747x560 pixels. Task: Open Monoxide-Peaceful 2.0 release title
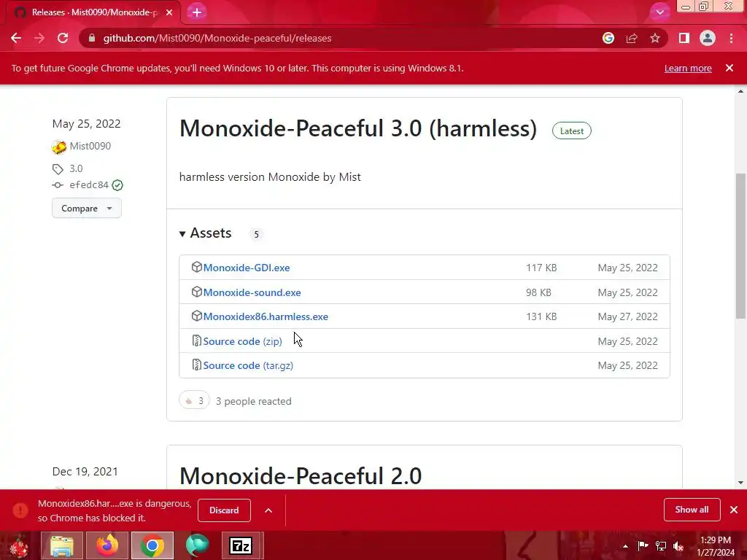click(x=300, y=476)
